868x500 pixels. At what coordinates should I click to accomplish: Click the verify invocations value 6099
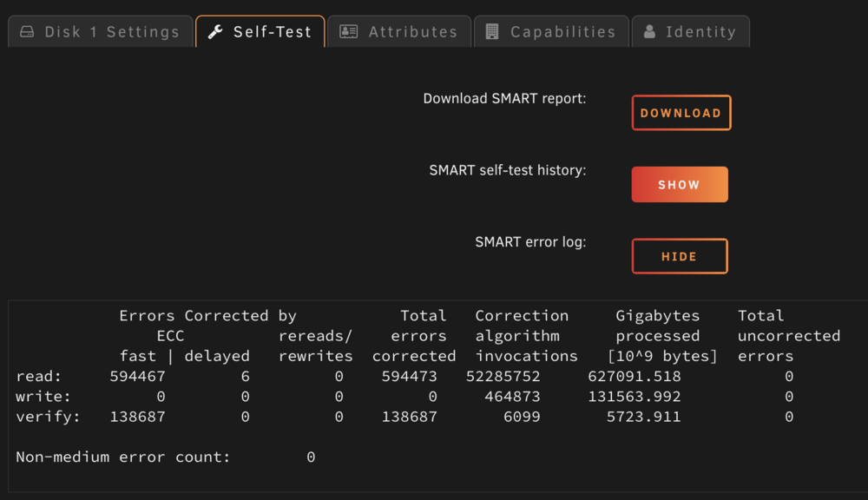tap(522, 417)
